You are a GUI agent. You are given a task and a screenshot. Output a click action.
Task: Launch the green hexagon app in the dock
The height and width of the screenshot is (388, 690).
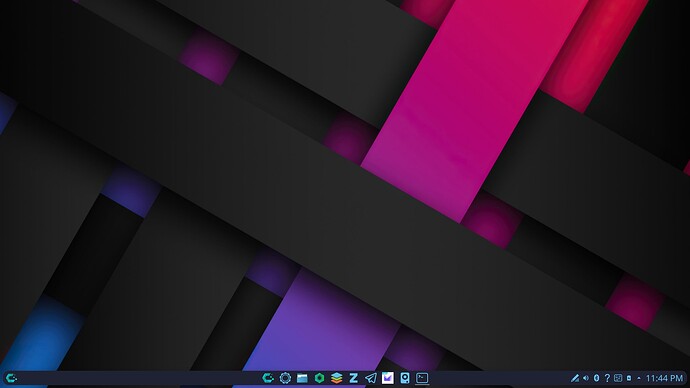click(x=319, y=378)
